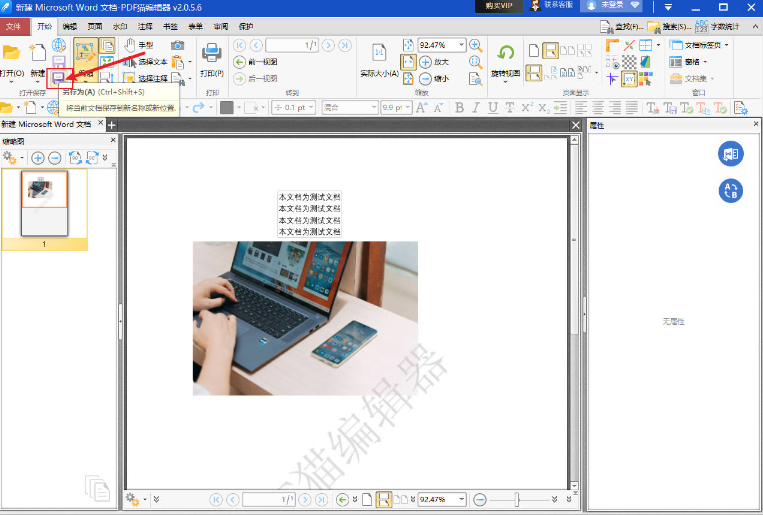Click the Superscript icon

527,107
